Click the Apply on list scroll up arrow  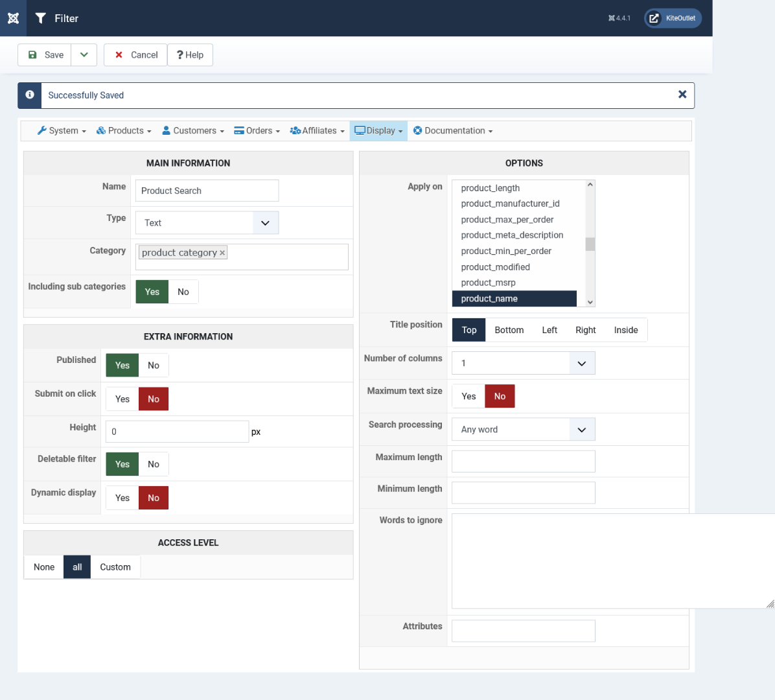point(590,185)
